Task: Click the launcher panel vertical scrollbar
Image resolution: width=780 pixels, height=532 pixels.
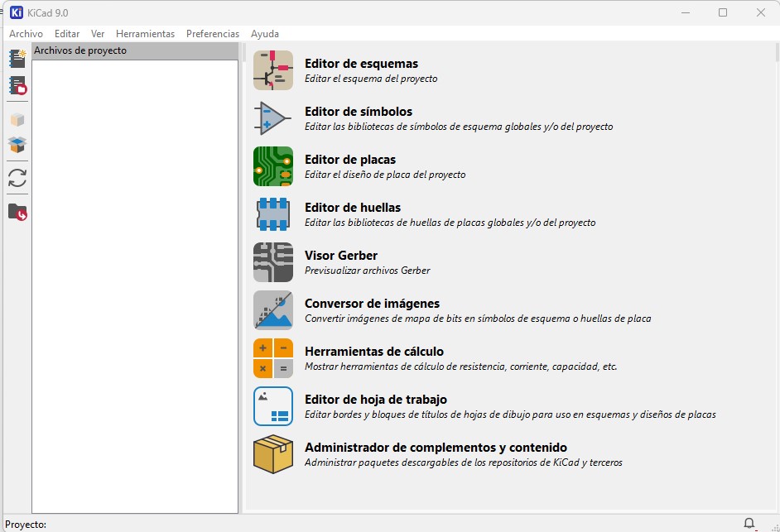Action: [x=777, y=51]
